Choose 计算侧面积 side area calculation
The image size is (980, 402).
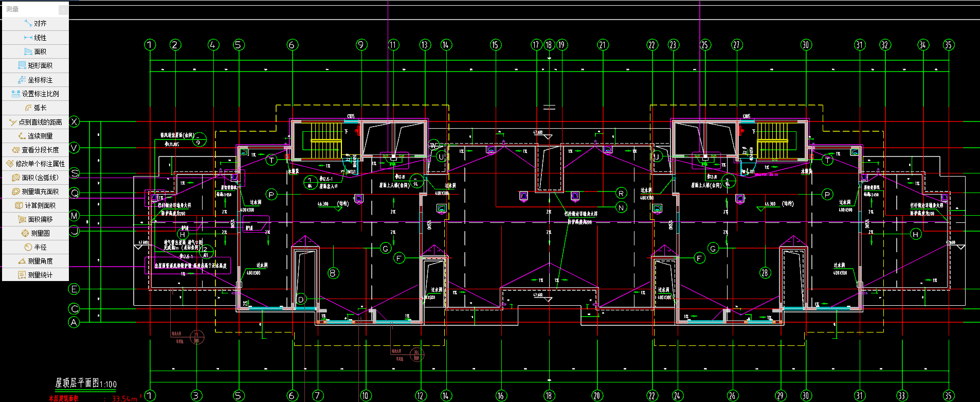(x=35, y=205)
